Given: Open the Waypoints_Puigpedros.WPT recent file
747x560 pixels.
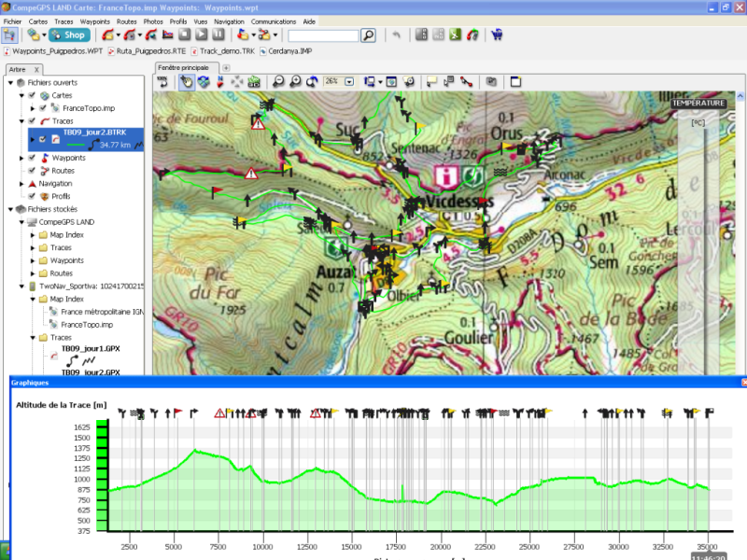Looking at the screenshot, I should pyautogui.click(x=53, y=51).
